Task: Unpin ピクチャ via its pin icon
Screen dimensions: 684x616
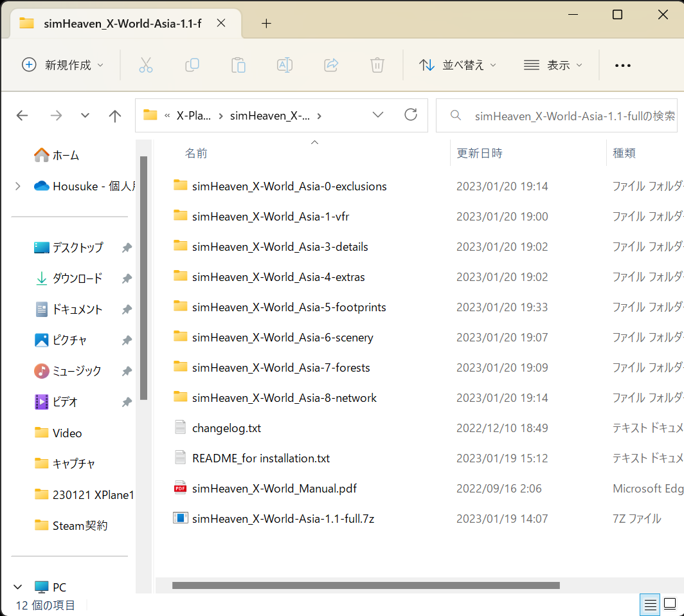Action: (x=127, y=340)
